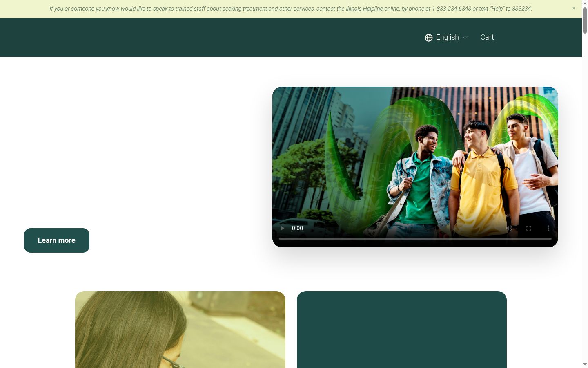
Task: Play the video of three friends
Action: pyautogui.click(x=282, y=228)
